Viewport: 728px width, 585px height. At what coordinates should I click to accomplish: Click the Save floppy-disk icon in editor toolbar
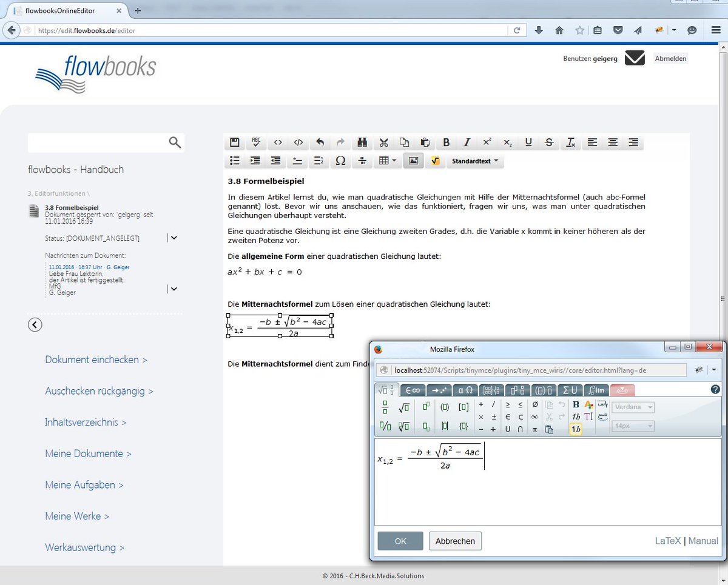235,142
